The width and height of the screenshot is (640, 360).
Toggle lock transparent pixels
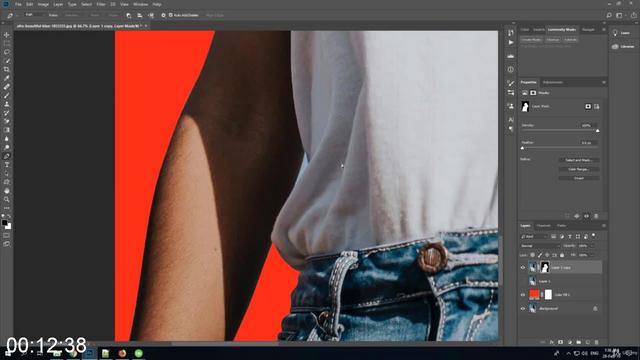click(x=533, y=255)
